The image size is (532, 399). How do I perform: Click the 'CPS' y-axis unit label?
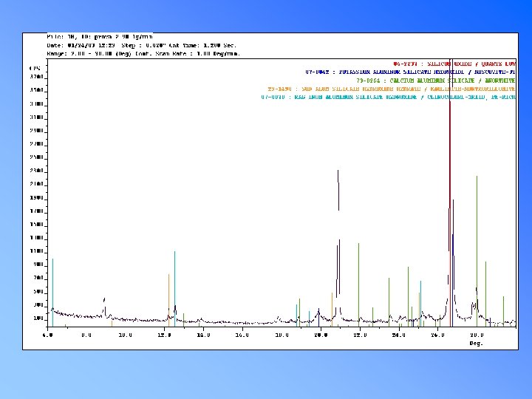pyautogui.click(x=35, y=68)
